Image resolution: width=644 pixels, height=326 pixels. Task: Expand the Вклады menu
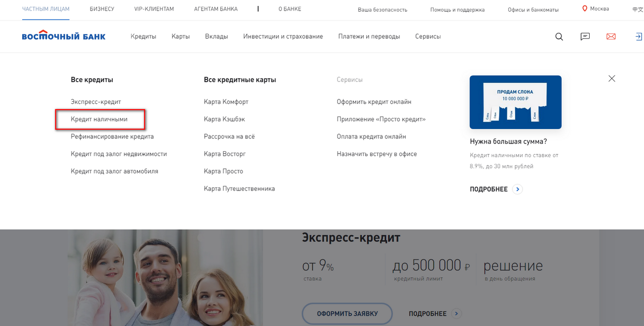click(x=216, y=36)
